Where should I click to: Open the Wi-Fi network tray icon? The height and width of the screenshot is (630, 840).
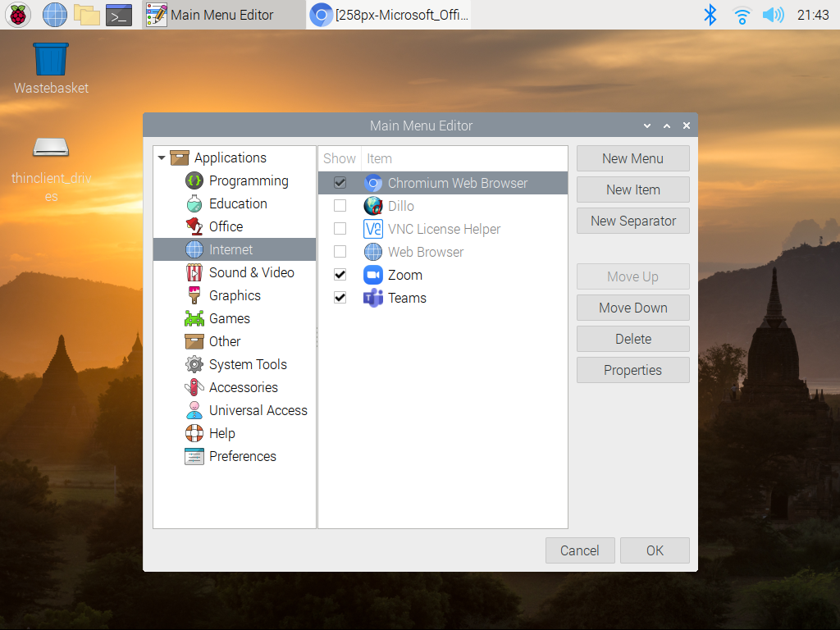pyautogui.click(x=742, y=15)
